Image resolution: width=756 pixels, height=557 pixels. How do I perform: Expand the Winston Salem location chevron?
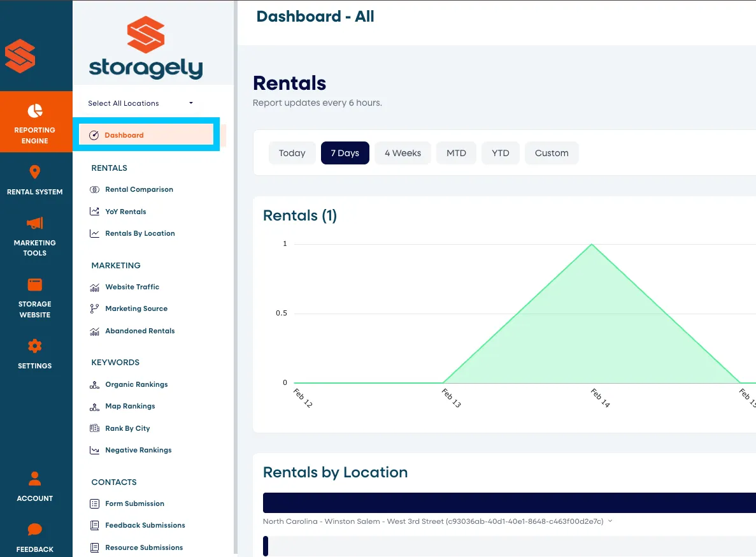tap(610, 521)
